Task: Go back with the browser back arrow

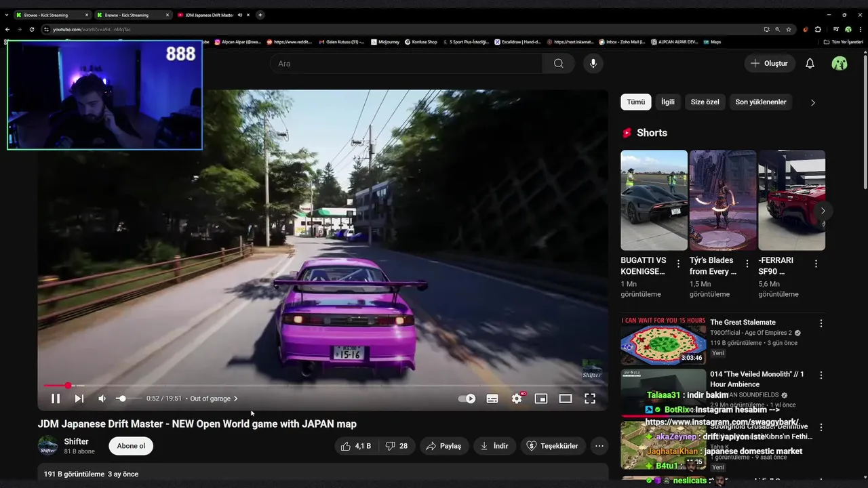Action: pos(7,29)
